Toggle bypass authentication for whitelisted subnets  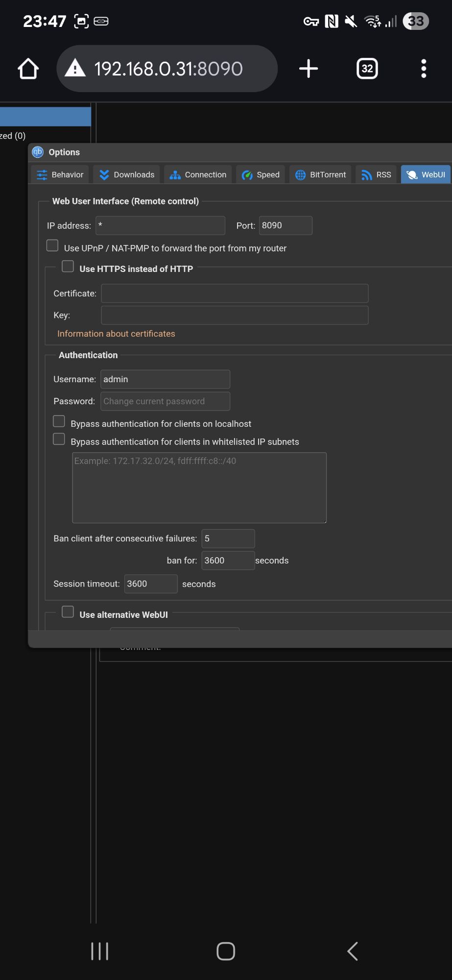click(x=59, y=439)
